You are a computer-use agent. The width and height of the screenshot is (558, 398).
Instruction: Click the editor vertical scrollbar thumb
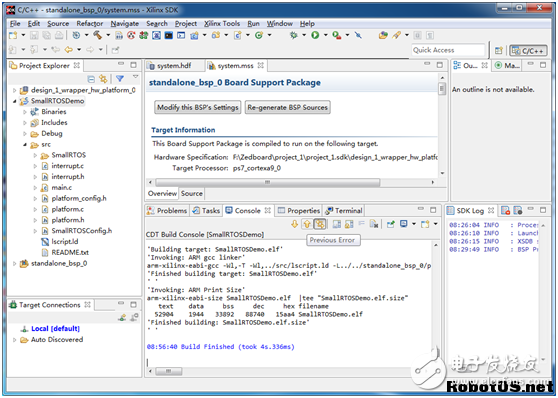point(442,88)
